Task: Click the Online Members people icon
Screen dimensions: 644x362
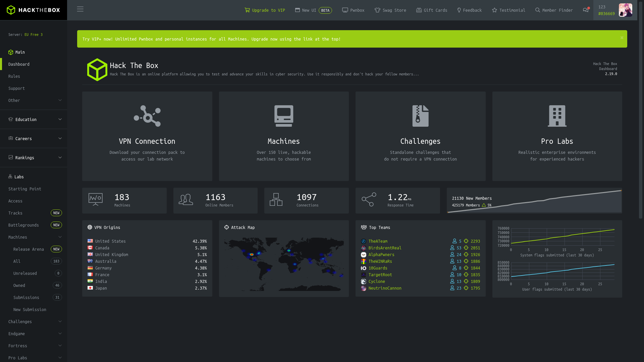Action: (x=186, y=199)
